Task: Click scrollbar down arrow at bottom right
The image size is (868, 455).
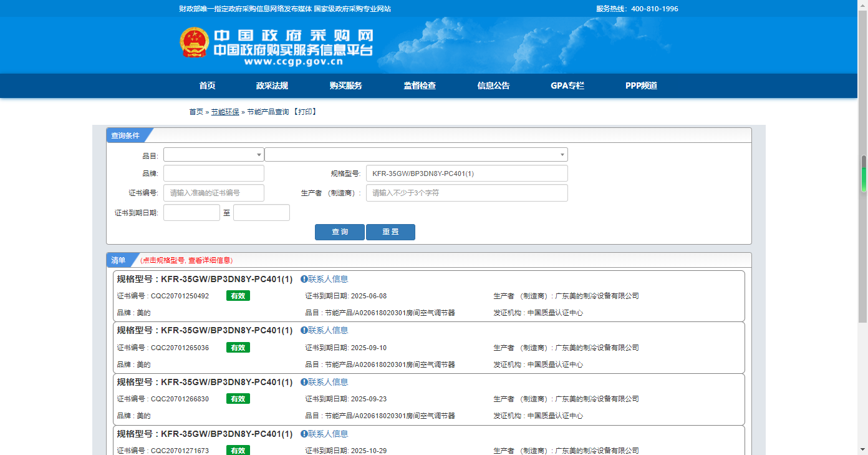Action: (x=864, y=450)
